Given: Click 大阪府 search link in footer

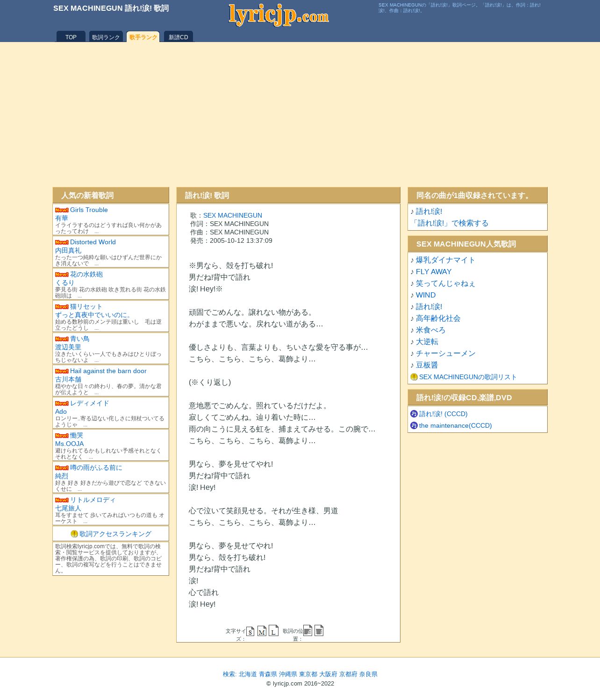Looking at the screenshot, I should pyautogui.click(x=328, y=674).
